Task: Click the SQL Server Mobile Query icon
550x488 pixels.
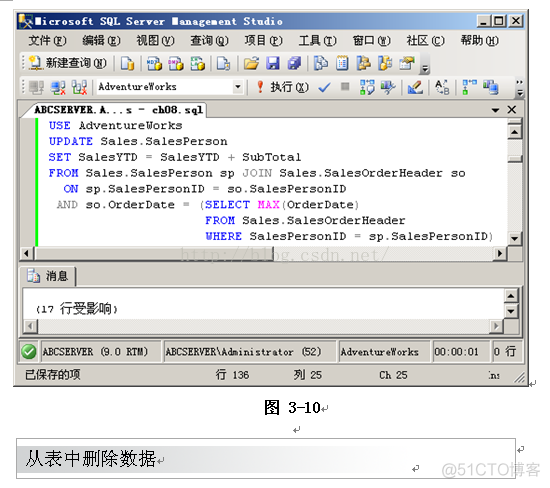Action: (223, 63)
